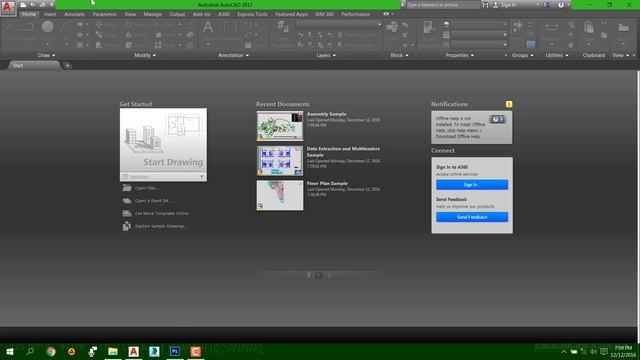The image size is (640, 360).
Task: Switch to the Performance ribbon tab
Action: (x=356, y=14)
